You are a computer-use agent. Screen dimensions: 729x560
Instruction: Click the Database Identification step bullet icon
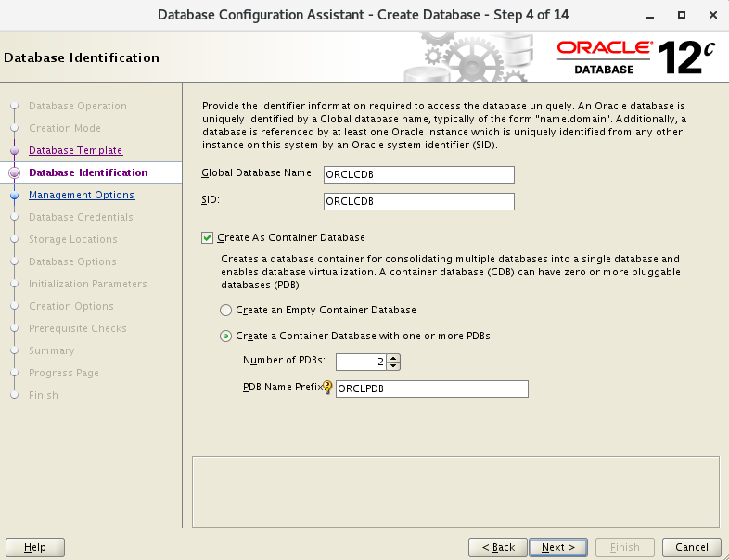[14, 172]
